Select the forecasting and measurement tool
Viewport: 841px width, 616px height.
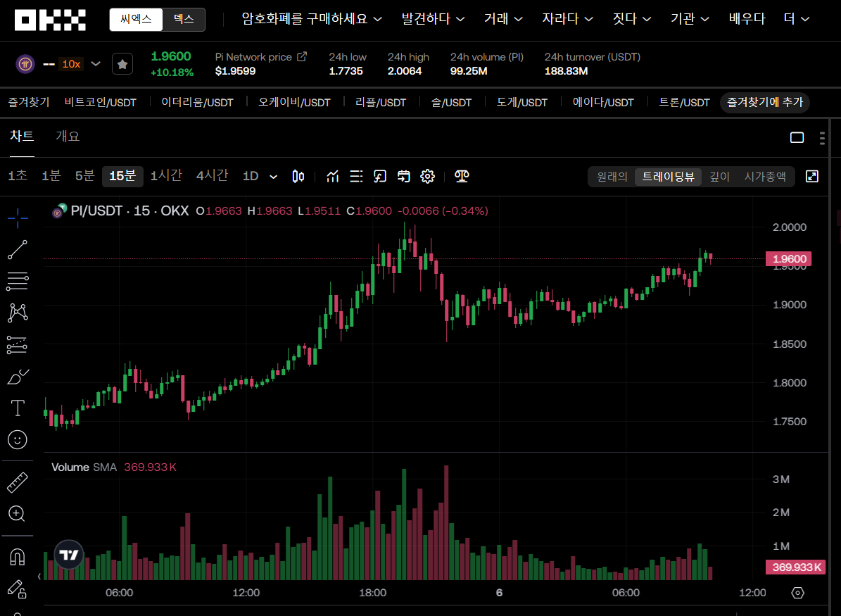(x=18, y=345)
